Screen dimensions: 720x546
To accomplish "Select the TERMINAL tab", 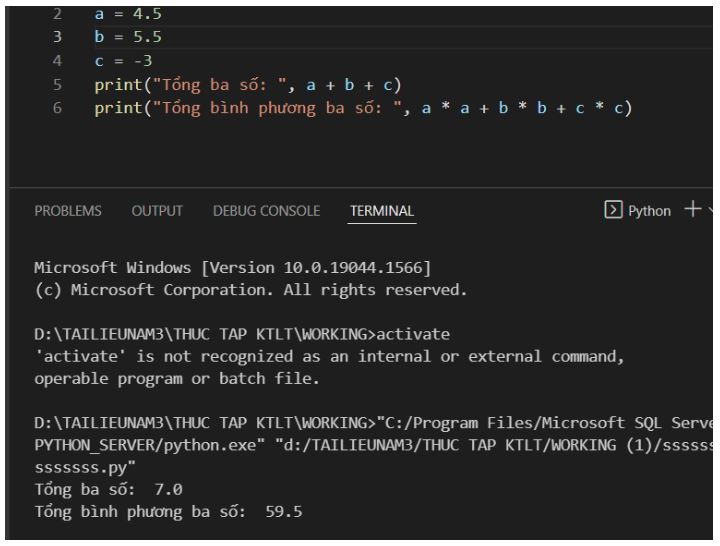I will (x=382, y=211).
